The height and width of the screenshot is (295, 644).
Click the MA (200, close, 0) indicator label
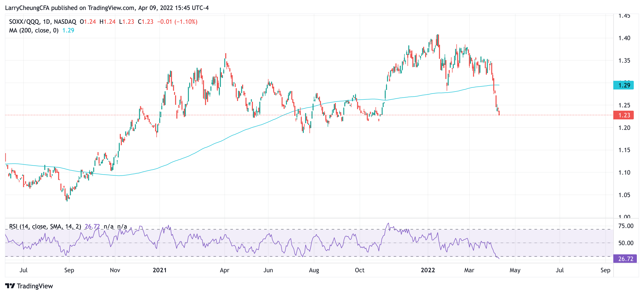click(34, 30)
